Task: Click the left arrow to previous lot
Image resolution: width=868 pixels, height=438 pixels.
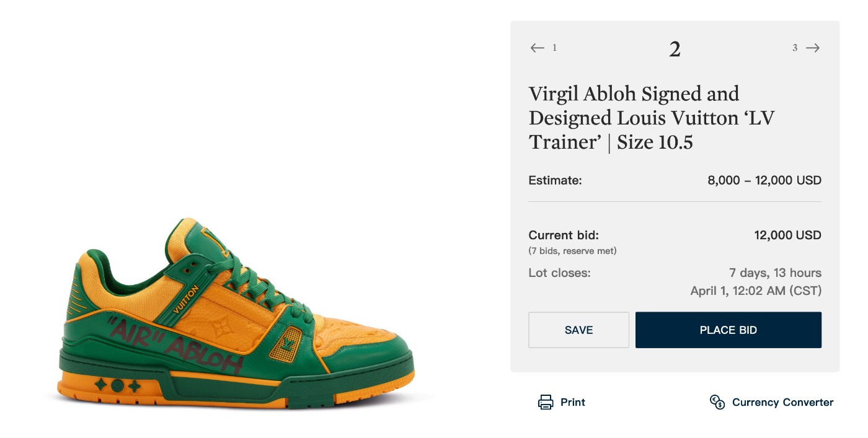Action: [537, 48]
